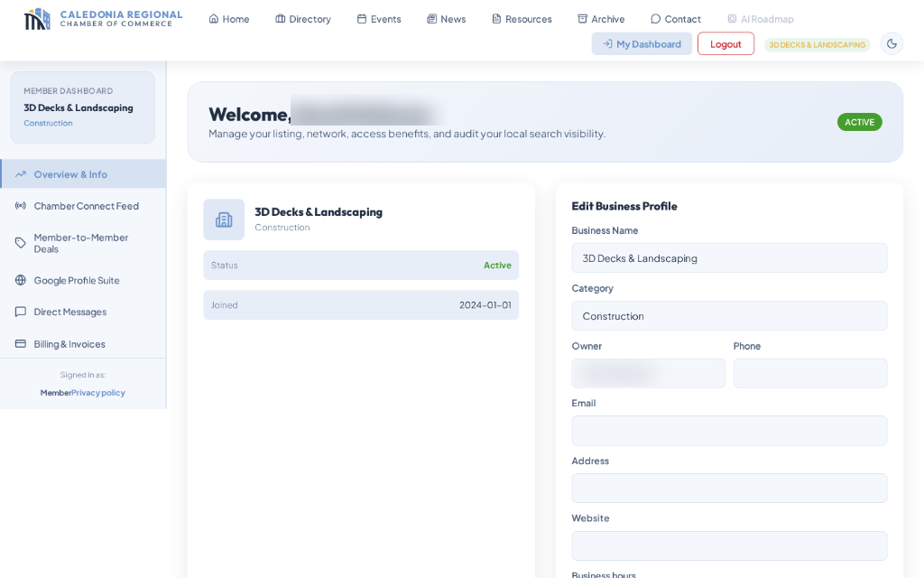Click the Category input field
Screen dimensions: 924x578
point(729,315)
